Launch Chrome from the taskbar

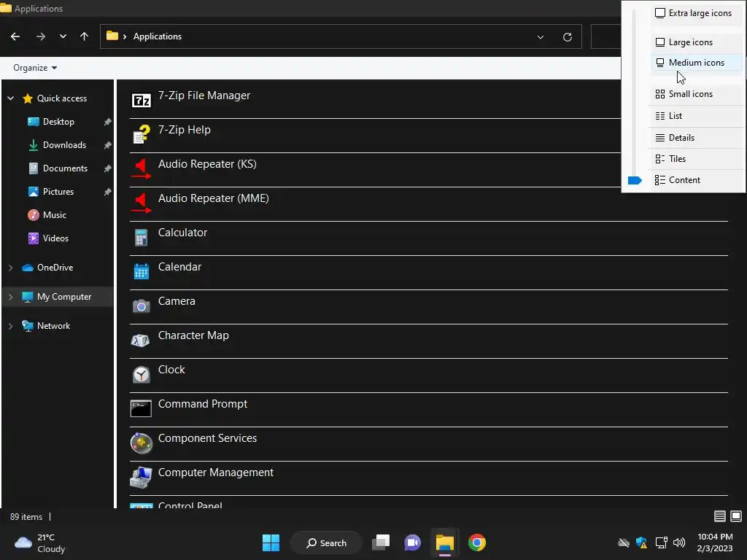click(x=477, y=542)
